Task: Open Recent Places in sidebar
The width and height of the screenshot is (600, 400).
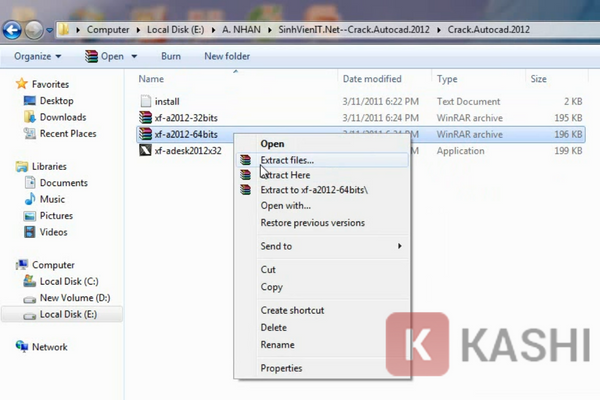Action: (68, 134)
